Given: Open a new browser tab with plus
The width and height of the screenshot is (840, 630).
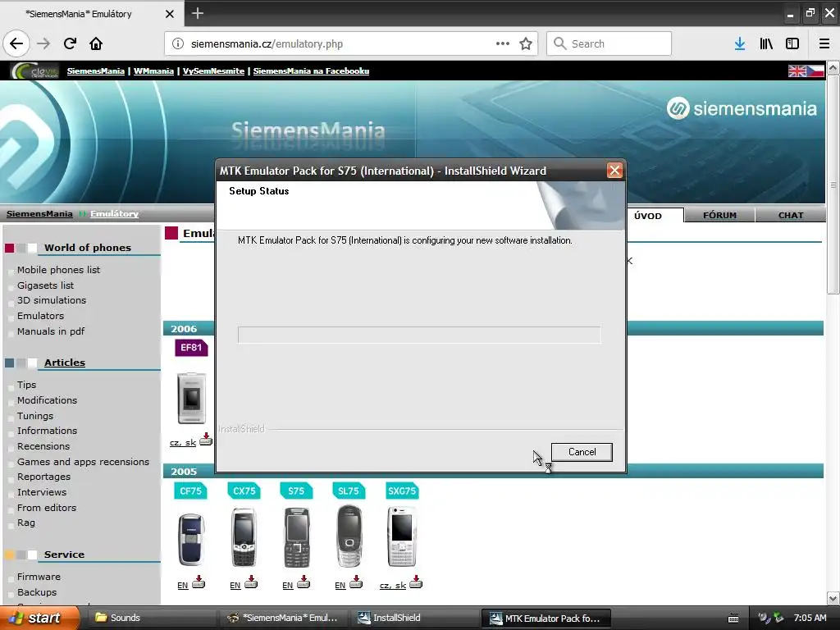Looking at the screenshot, I should click(x=197, y=13).
